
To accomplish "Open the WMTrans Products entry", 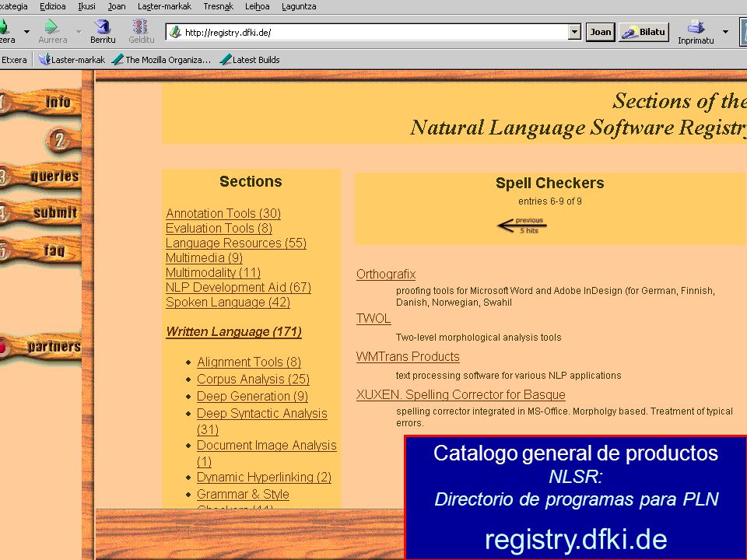I will point(408,357).
